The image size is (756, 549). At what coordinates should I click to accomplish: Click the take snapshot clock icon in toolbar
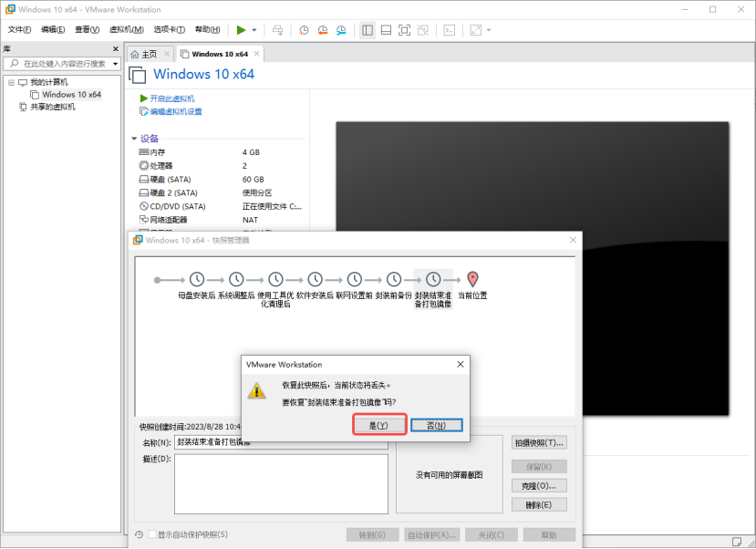[304, 30]
